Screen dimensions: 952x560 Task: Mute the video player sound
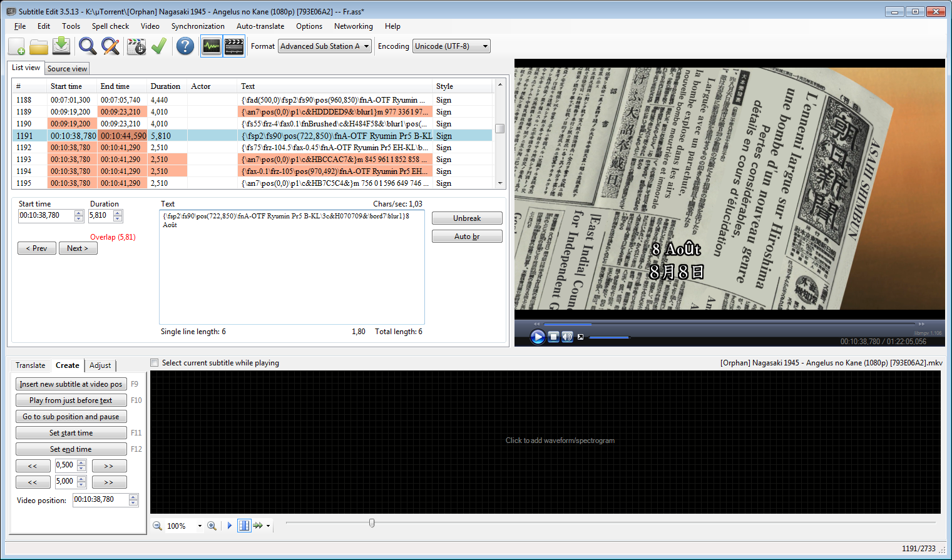pyautogui.click(x=567, y=337)
